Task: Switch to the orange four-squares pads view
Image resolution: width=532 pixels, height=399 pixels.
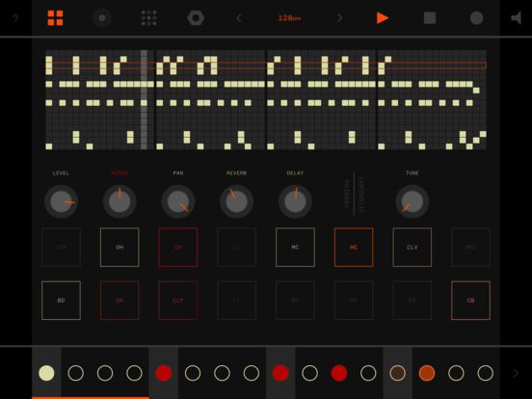Action: pyautogui.click(x=55, y=18)
